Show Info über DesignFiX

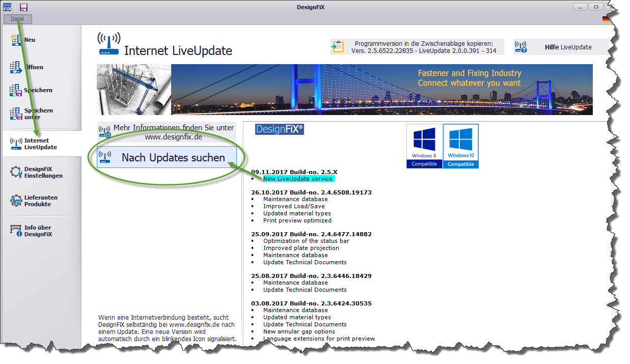38,231
